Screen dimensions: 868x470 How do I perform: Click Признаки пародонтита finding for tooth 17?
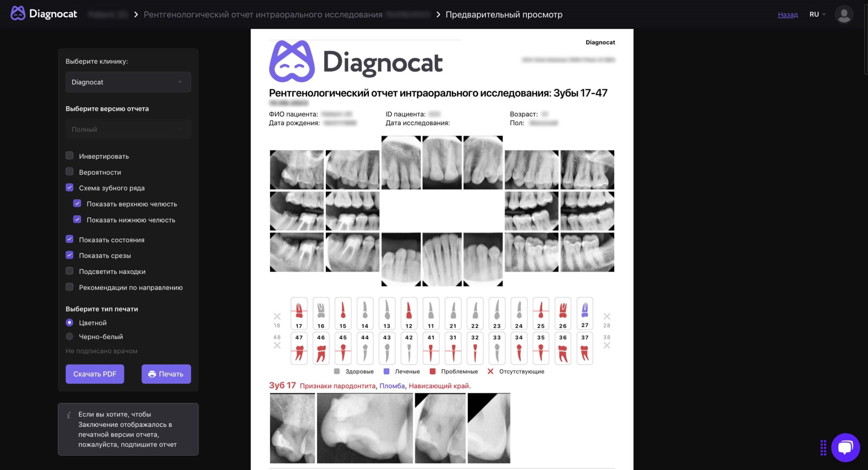click(338, 386)
